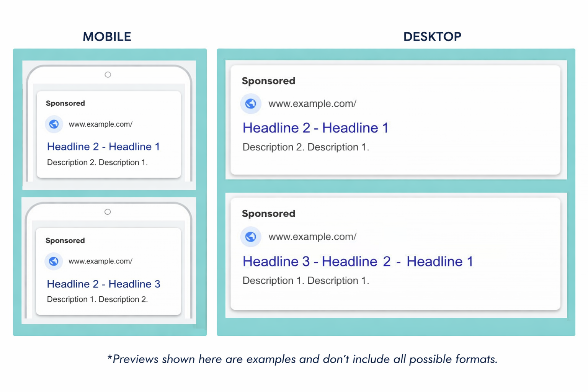Click www.example.com URL in the bottom desktop ad
This screenshot has height=392, width=588.
pos(312,237)
